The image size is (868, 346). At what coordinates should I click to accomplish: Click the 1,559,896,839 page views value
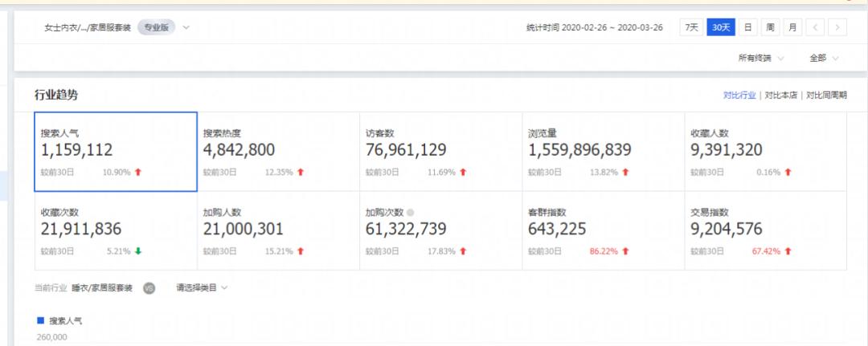tap(579, 150)
